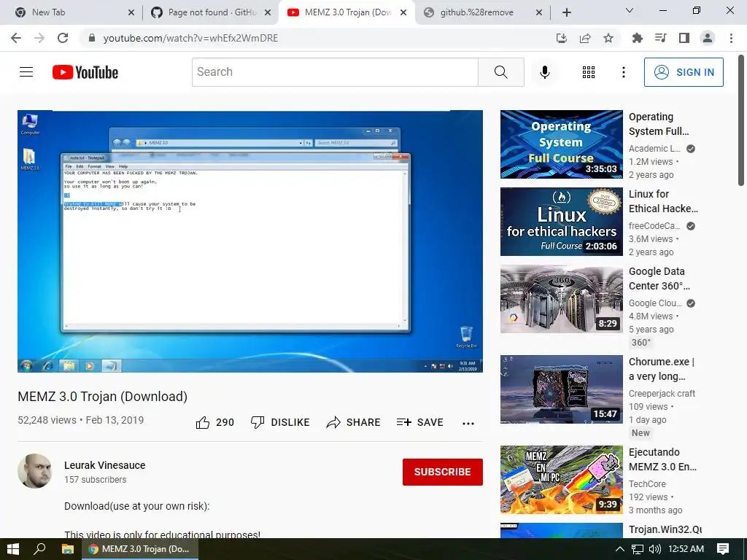Open Chorume.exe video thumbnail
Screen dimensions: 747x560
click(x=561, y=389)
